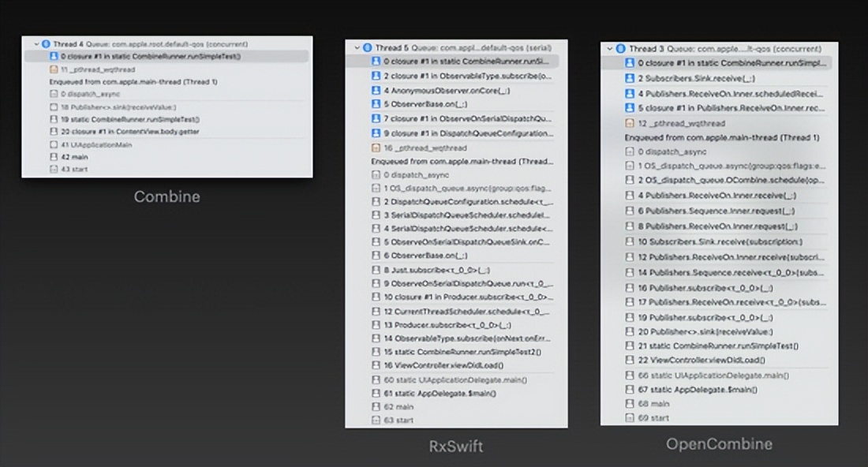Click the blue Thread 5 thread icon
Screen dimensions: 868x467
click(367, 47)
